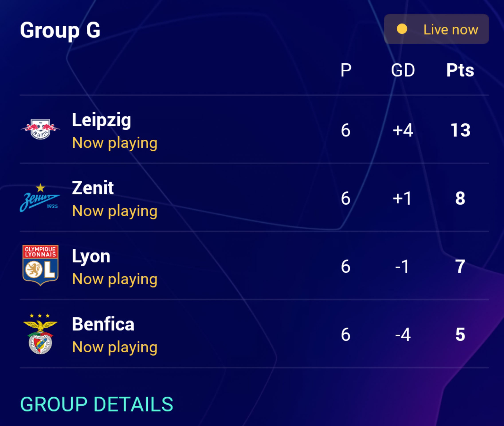Click the GD column header

click(403, 70)
